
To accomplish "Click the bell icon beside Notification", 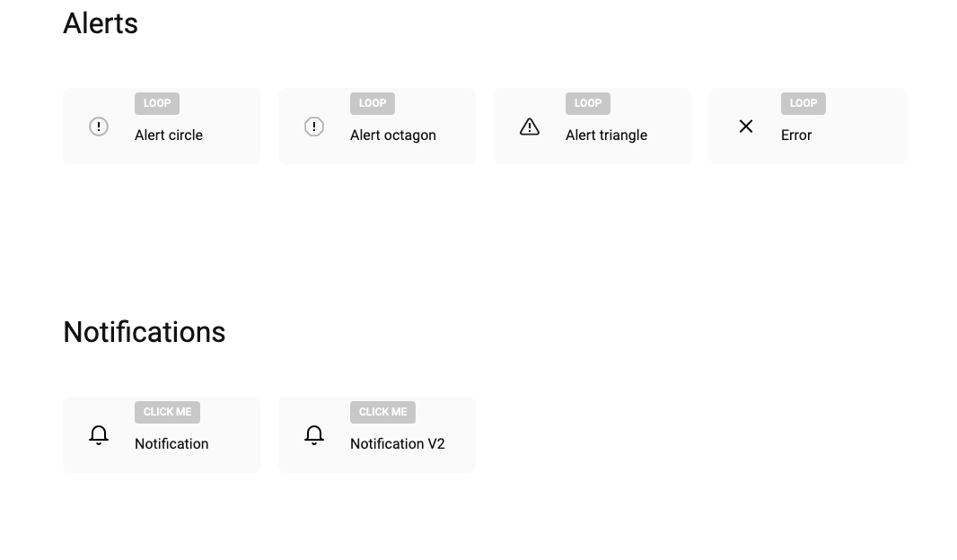I will (99, 435).
